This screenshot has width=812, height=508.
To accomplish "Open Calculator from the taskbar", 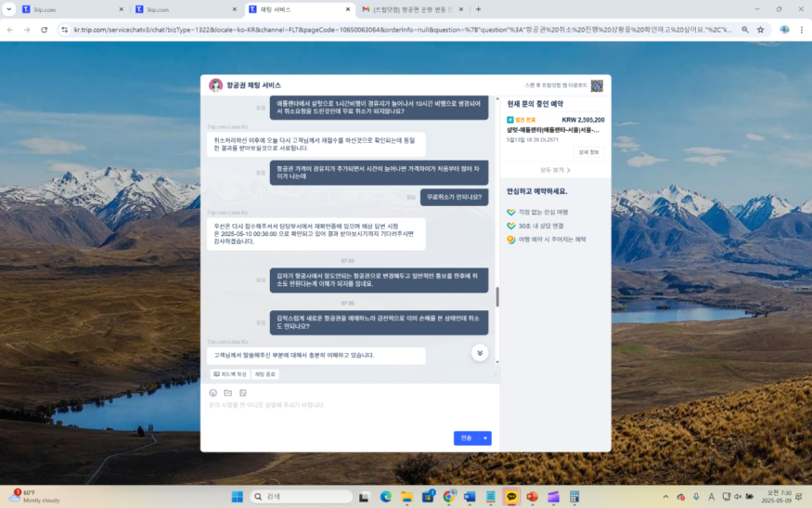I will pos(574,497).
